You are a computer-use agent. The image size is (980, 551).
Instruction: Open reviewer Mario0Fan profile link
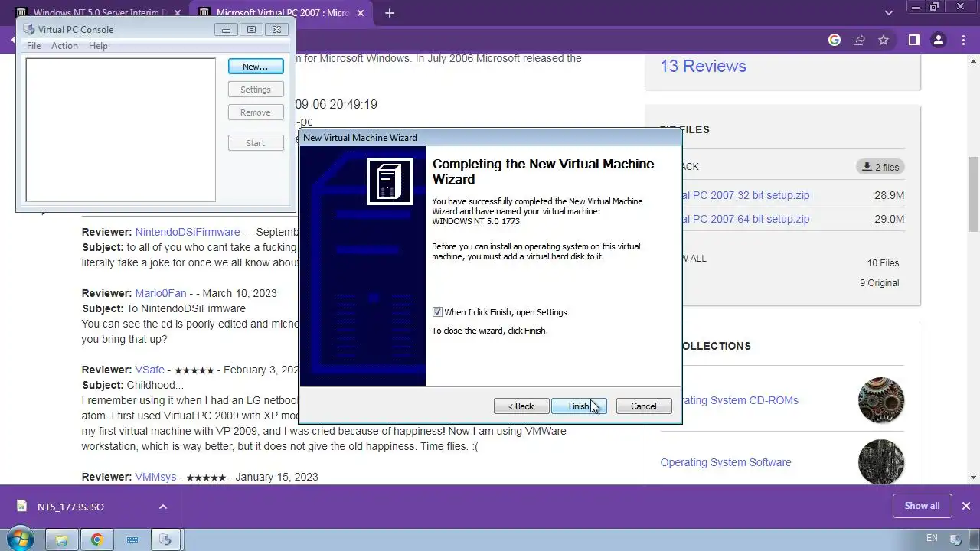[x=161, y=293]
